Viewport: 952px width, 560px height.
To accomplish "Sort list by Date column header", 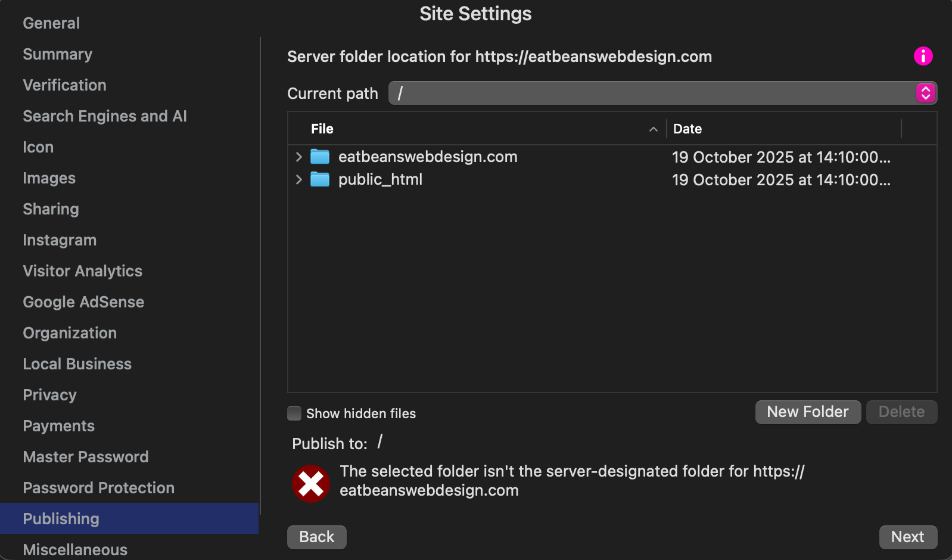I will coord(687,129).
